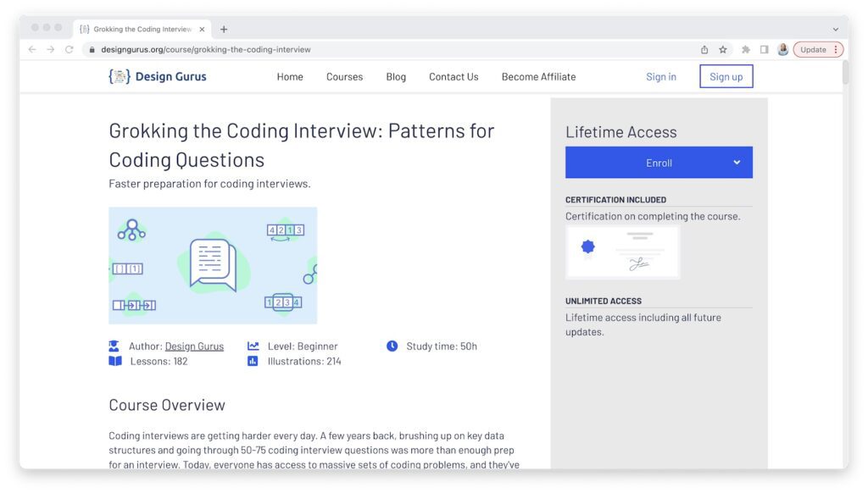The image size is (868, 493).
Task: Click the page vertical scrollbar
Action: [845, 72]
